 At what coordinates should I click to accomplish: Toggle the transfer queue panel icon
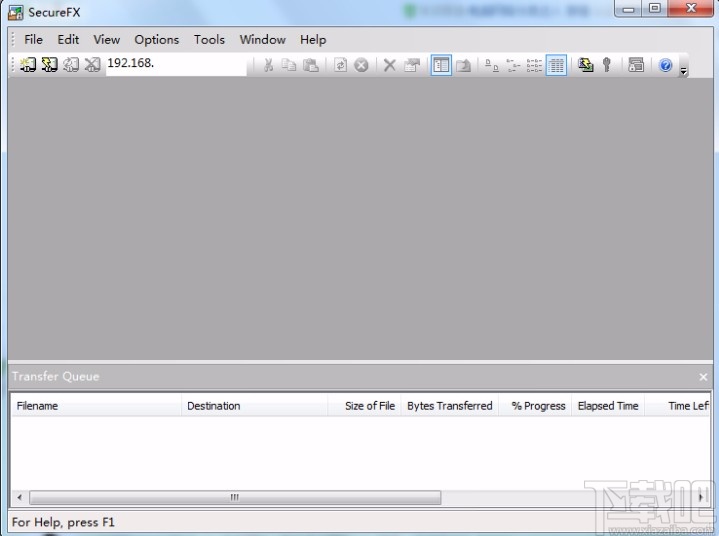(636, 65)
